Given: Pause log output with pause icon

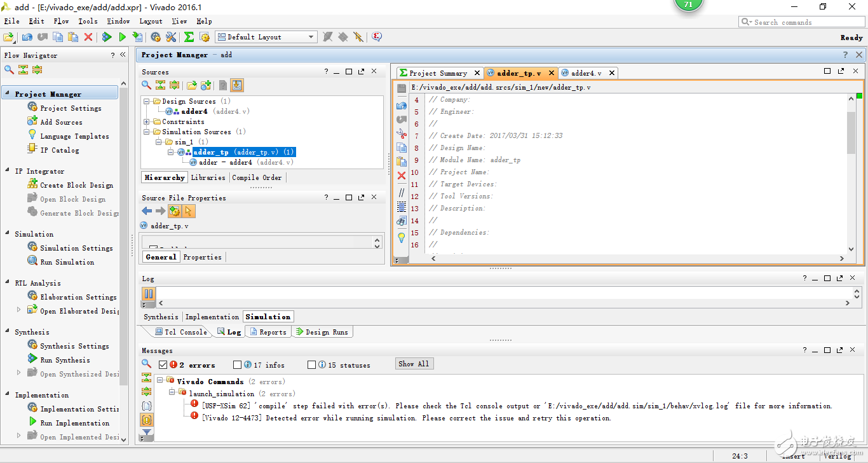Looking at the screenshot, I should [148, 294].
